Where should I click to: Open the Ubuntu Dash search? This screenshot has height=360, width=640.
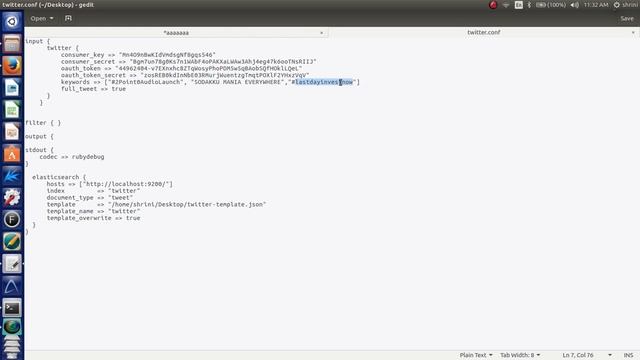12,21
